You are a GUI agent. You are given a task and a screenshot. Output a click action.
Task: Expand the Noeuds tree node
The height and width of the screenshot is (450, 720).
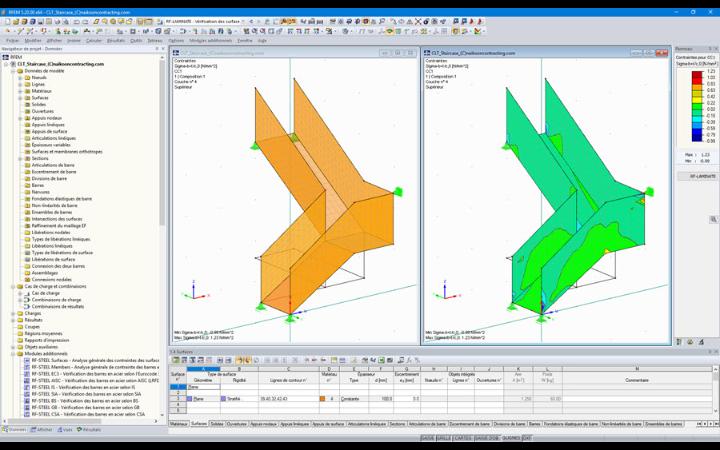coord(20,78)
